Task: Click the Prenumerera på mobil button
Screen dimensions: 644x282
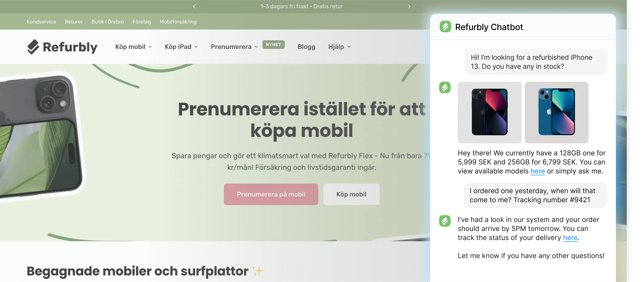Action: (271, 194)
